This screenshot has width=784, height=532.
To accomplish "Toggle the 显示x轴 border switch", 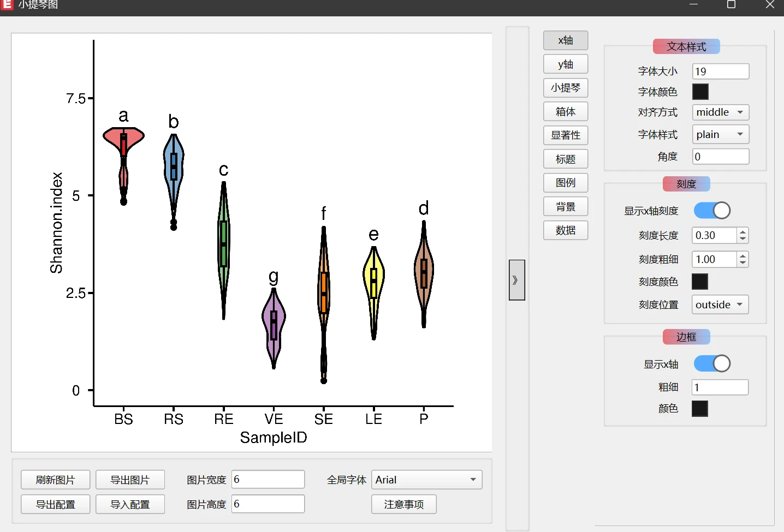I will [x=712, y=364].
